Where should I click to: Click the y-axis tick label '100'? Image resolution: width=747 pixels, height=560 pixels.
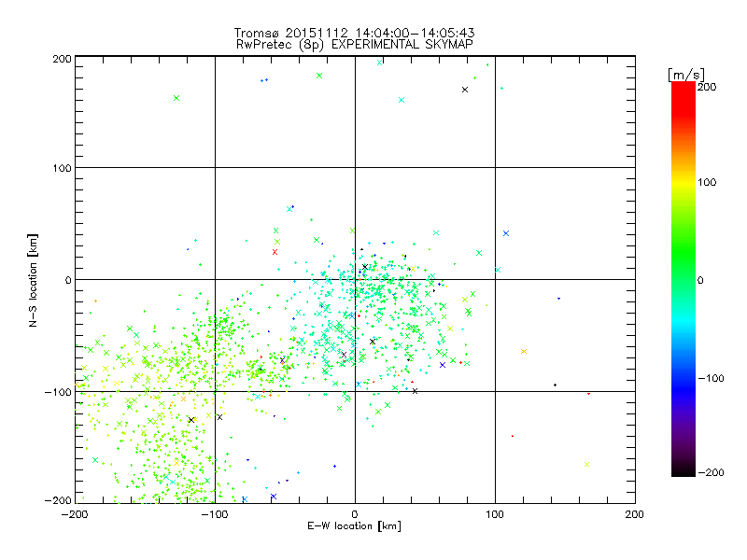point(62,168)
